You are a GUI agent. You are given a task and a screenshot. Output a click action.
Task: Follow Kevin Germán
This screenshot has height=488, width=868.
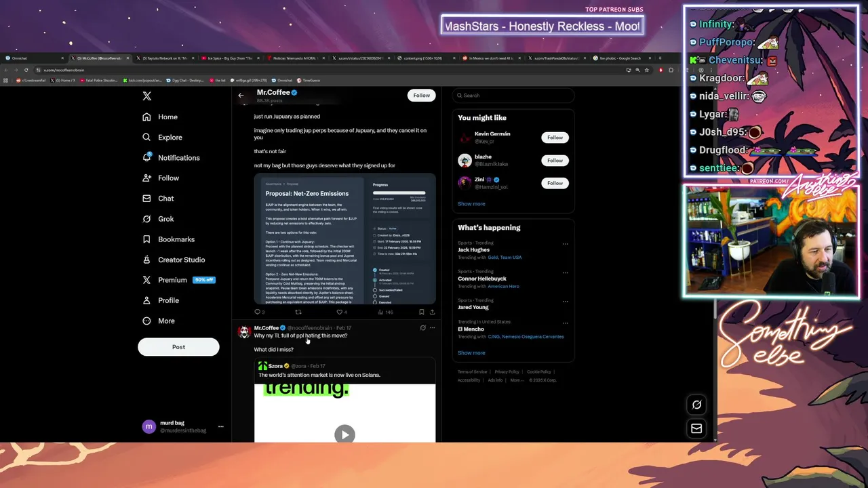[555, 138]
